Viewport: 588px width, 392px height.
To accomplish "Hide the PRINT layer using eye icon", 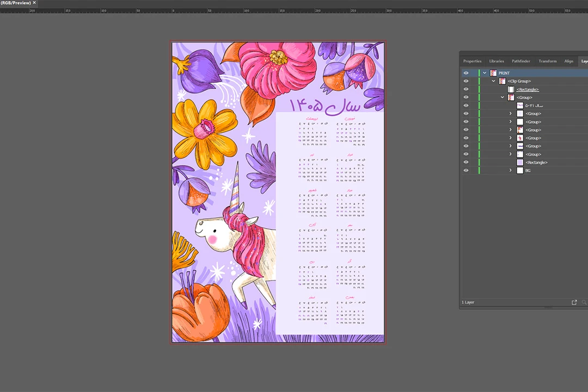I will click(x=465, y=73).
